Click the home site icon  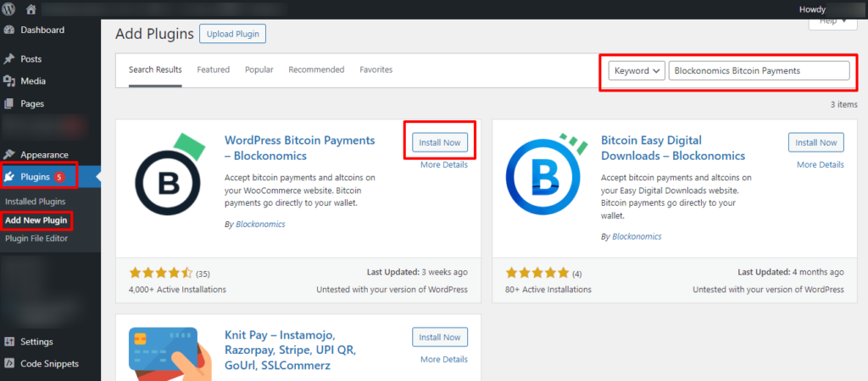pos(31,9)
